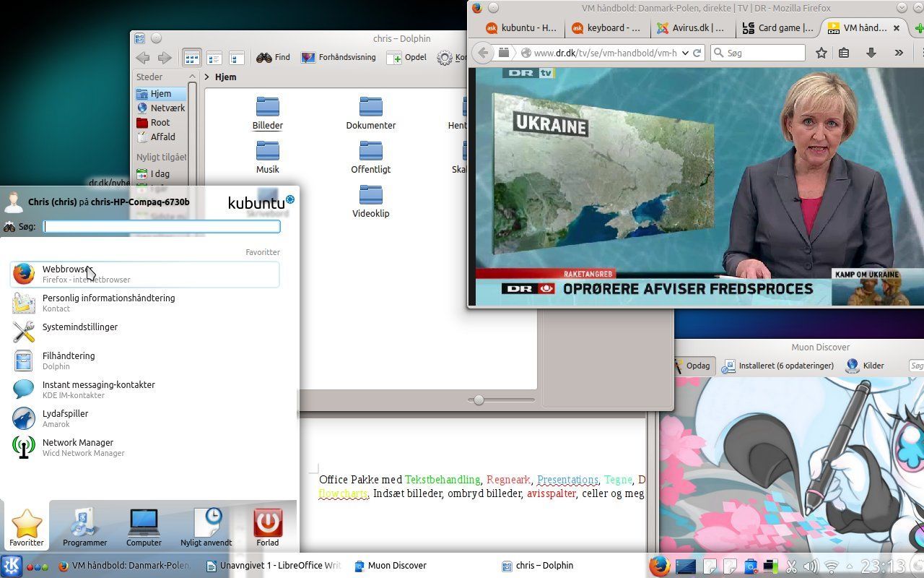Click the Søg input field in Kickoff

(x=161, y=226)
